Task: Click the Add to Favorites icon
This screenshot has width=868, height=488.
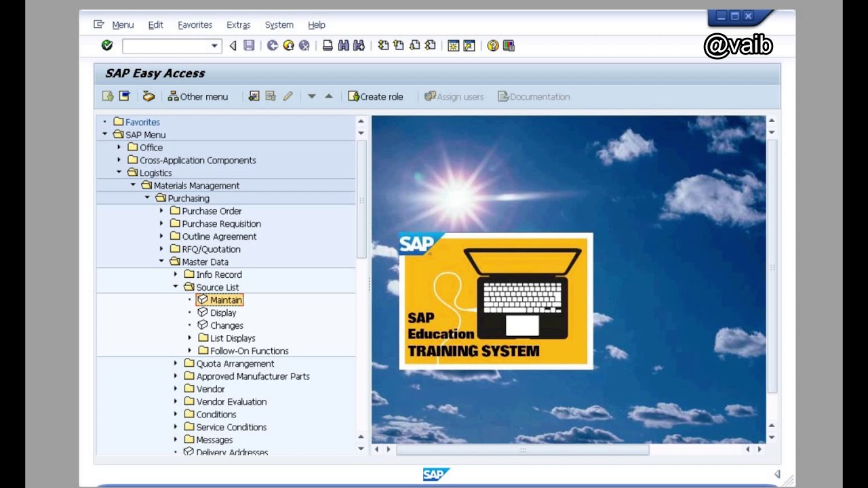Action: click(x=254, y=96)
